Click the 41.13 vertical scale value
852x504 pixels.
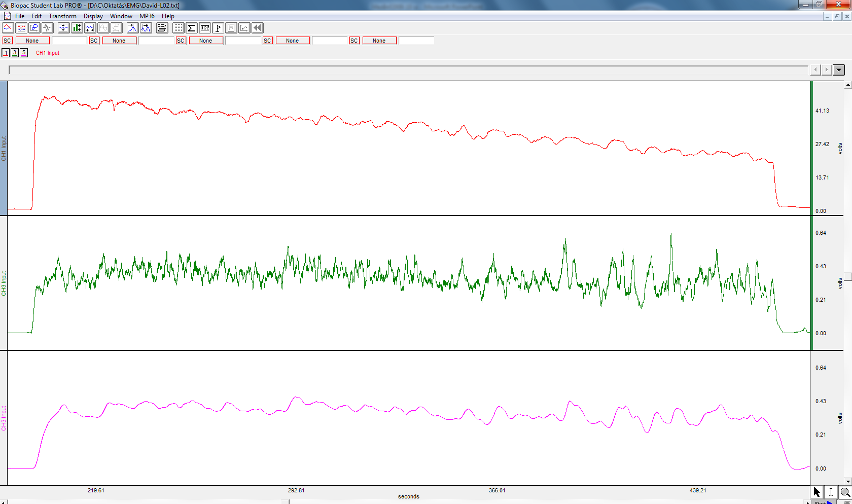(x=822, y=111)
